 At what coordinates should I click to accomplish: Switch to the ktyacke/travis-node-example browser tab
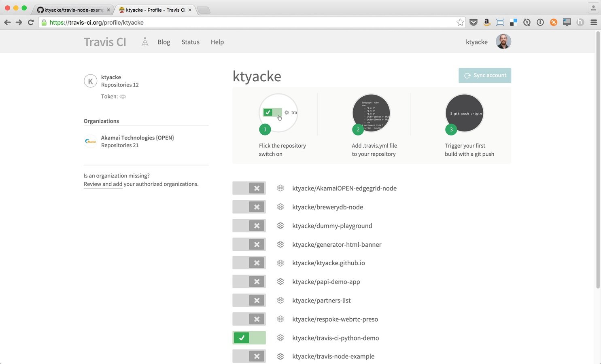pyautogui.click(x=73, y=10)
